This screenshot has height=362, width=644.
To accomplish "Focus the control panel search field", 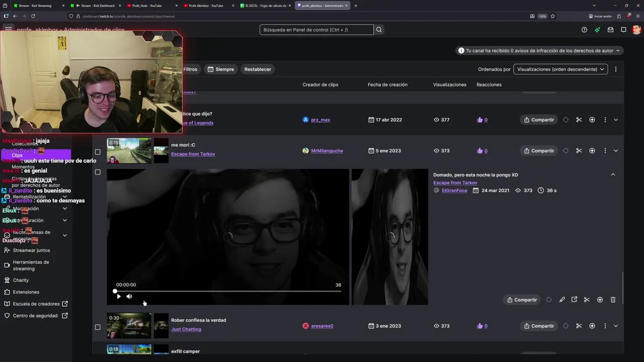I will click(316, 30).
